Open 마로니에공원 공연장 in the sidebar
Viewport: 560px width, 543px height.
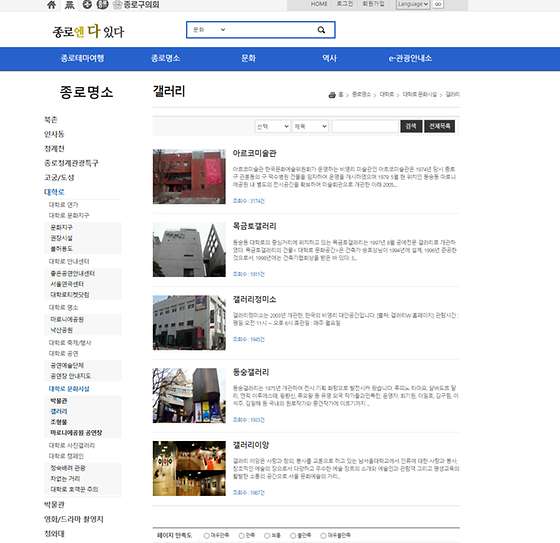point(76,433)
